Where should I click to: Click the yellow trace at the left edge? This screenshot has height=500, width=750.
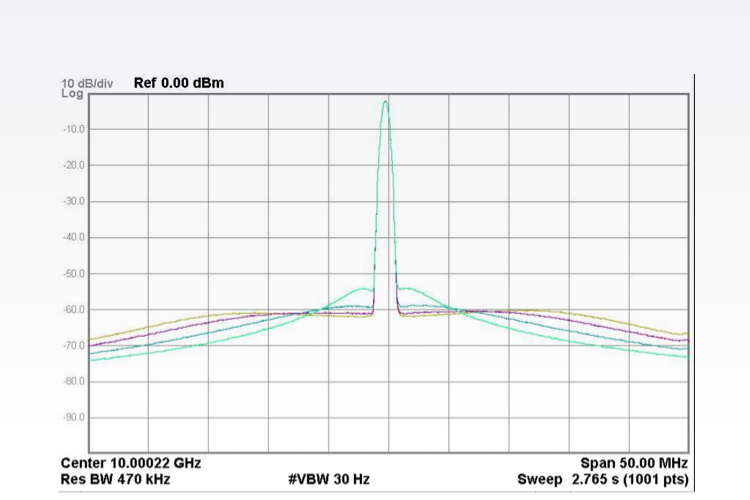[x=93, y=339]
